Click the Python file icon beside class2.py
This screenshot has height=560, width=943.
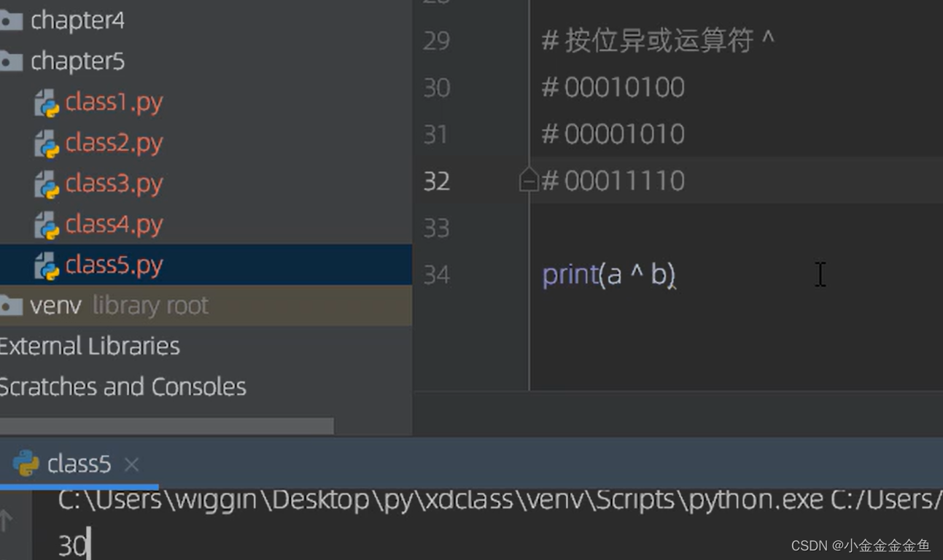48,143
